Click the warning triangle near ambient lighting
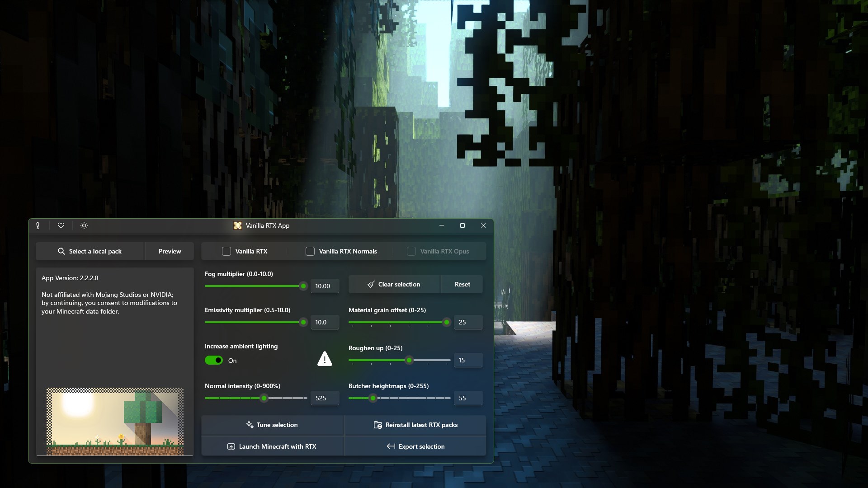Image resolution: width=868 pixels, height=488 pixels. click(x=325, y=358)
